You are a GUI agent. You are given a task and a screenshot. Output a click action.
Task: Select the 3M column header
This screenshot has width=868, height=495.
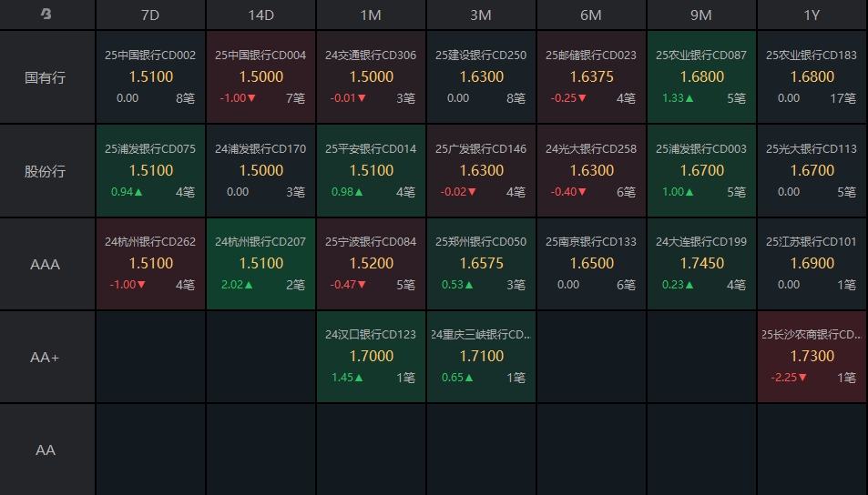click(481, 15)
